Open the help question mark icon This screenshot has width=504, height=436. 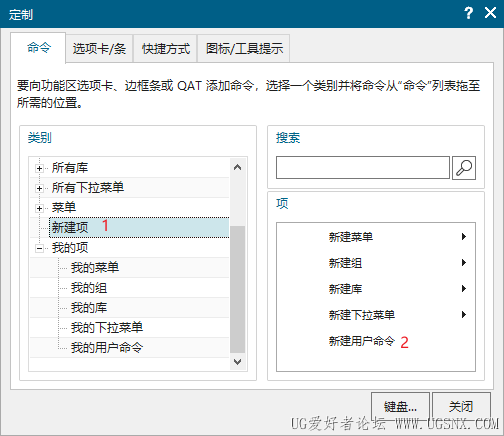pos(468,13)
